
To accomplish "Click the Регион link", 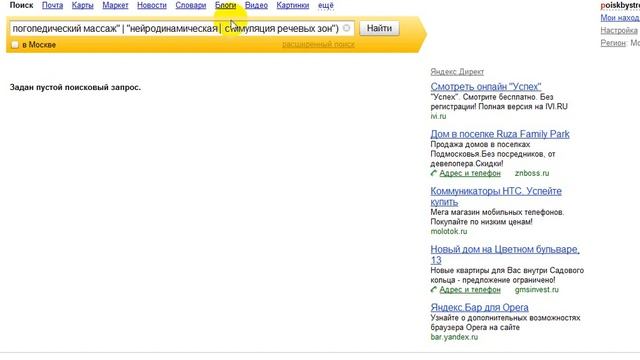I will [x=613, y=43].
